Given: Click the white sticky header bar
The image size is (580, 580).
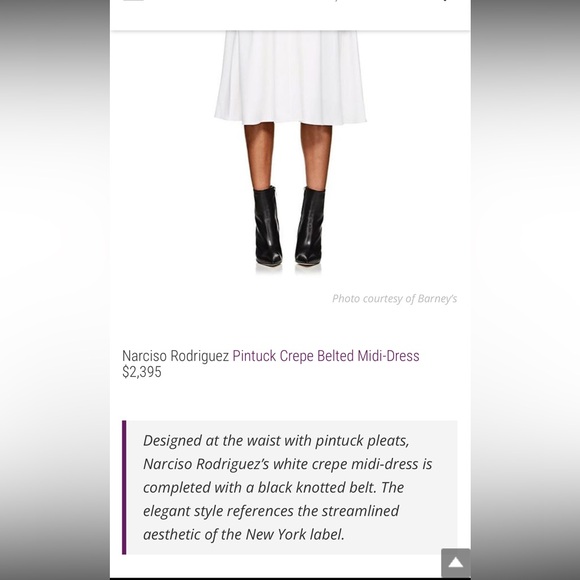Looking at the screenshot, I should 290,15.
